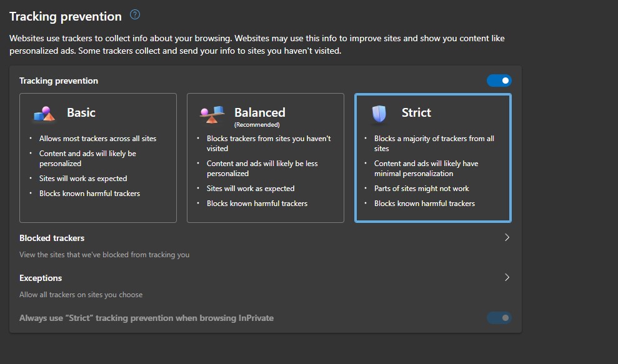Click 'Content and ads will likely have minimal personalization'

click(426, 169)
